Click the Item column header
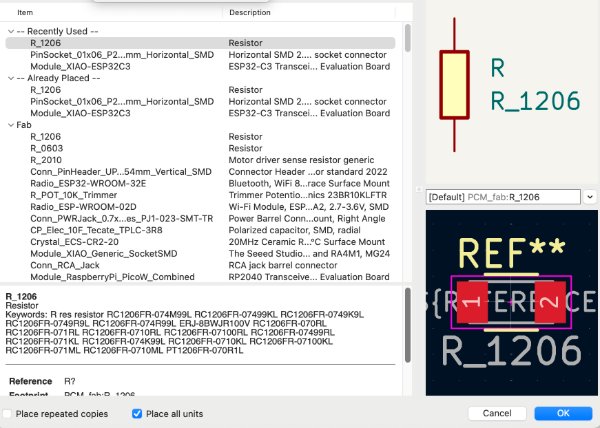The height and width of the screenshot is (428, 600). [x=25, y=12]
